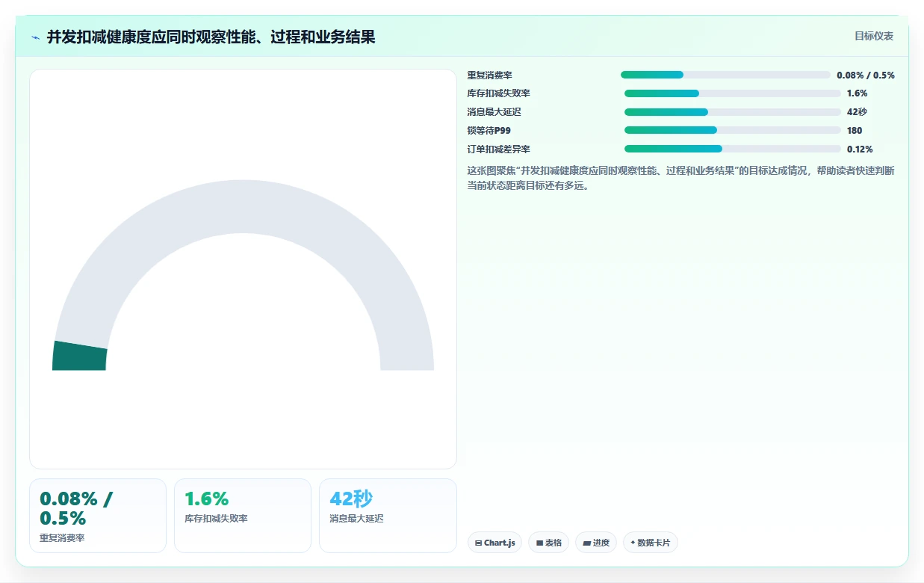Click the 库存扣减失败率 row label in list
924x583 pixels.
(x=499, y=93)
